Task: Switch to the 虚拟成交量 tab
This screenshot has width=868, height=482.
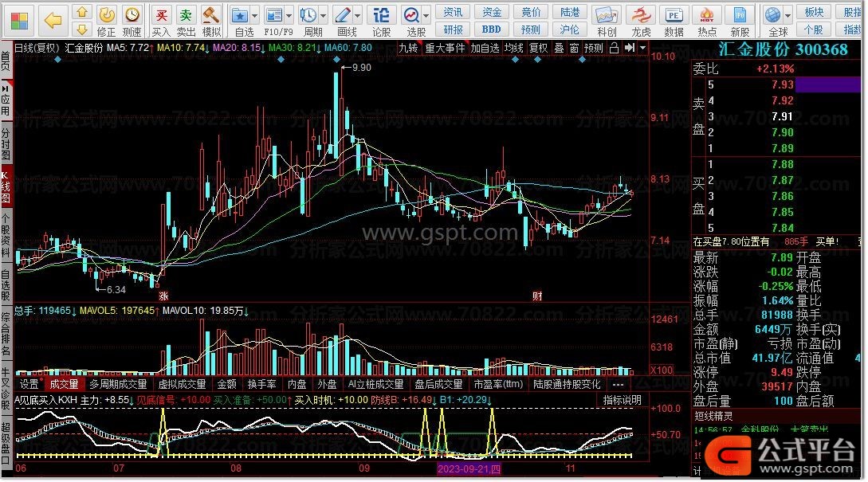Action: [x=182, y=384]
